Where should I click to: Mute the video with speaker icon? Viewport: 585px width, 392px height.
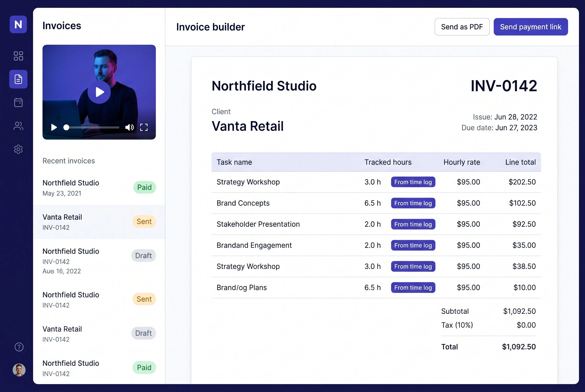(x=129, y=127)
